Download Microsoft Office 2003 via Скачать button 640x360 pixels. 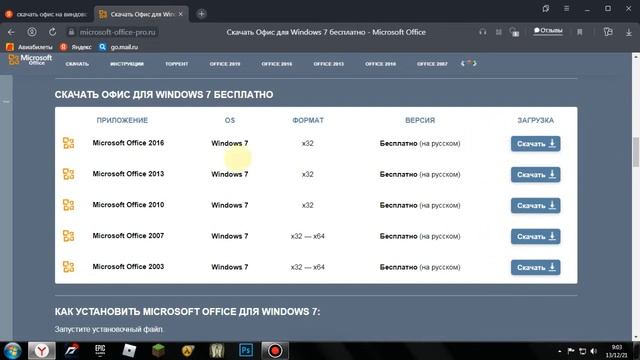[536, 267]
